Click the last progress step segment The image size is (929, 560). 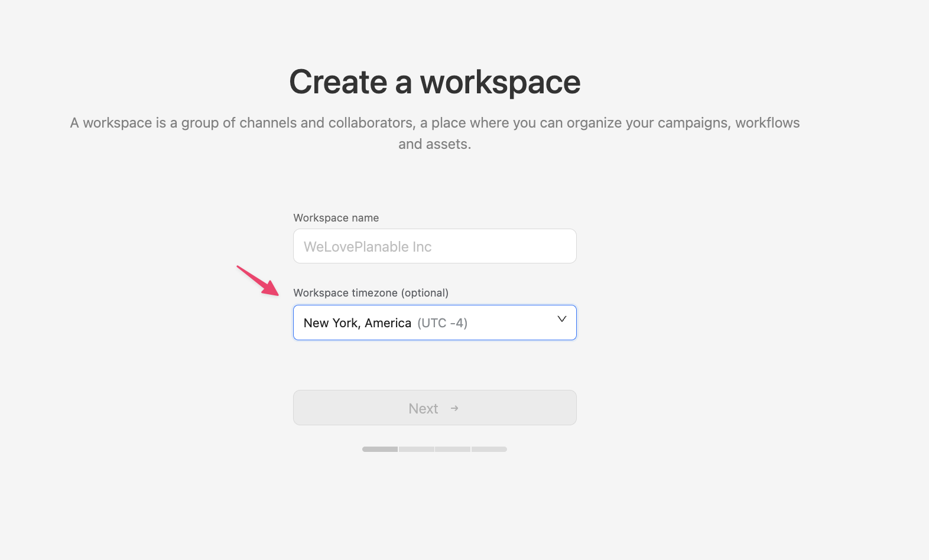[x=489, y=450]
